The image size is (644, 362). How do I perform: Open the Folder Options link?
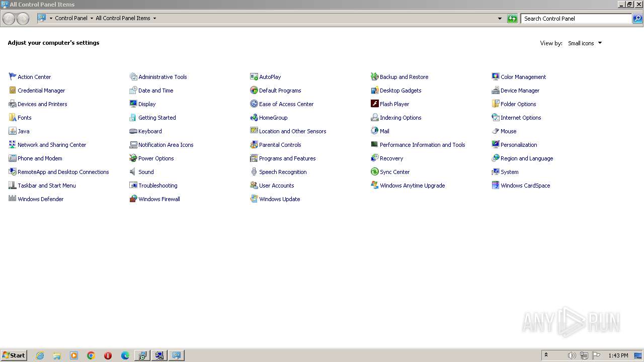[x=518, y=104]
